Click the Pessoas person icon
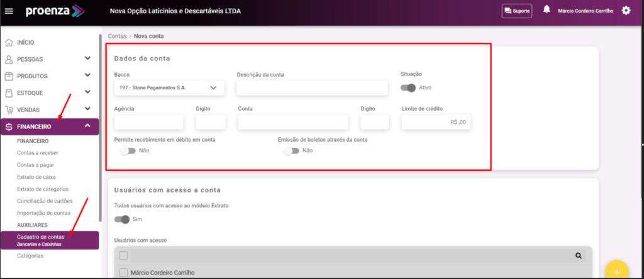The image size is (644, 279). 9,59
